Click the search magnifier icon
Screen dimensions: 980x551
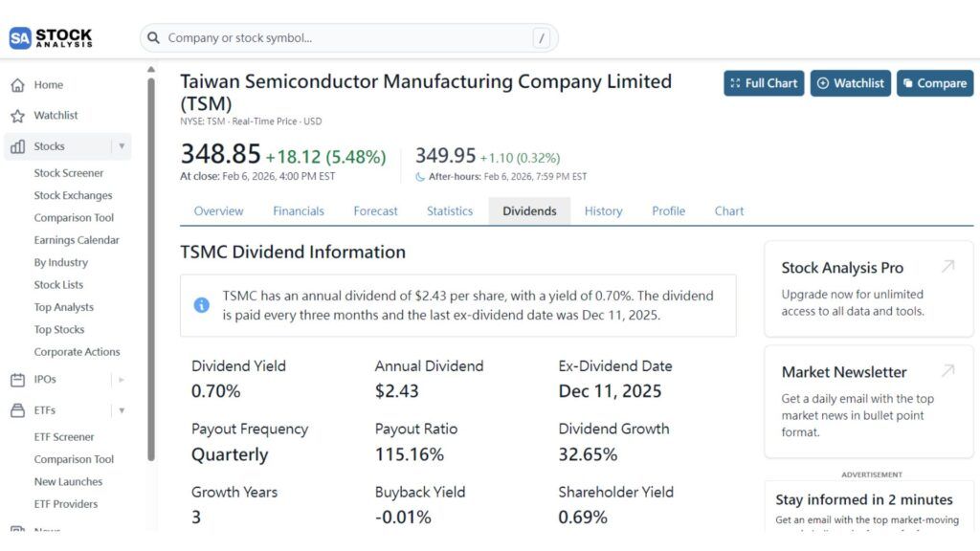pyautogui.click(x=154, y=36)
